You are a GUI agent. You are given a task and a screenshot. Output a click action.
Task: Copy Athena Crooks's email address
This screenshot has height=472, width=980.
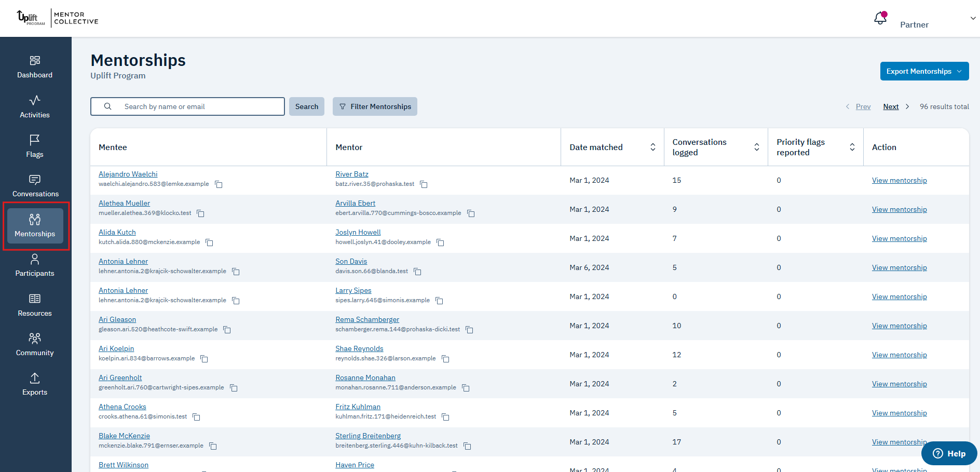point(196,417)
